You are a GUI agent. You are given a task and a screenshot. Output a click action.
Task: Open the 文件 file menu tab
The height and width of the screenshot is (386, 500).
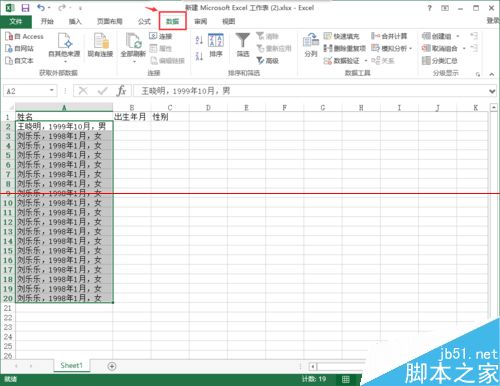pyautogui.click(x=16, y=22)
